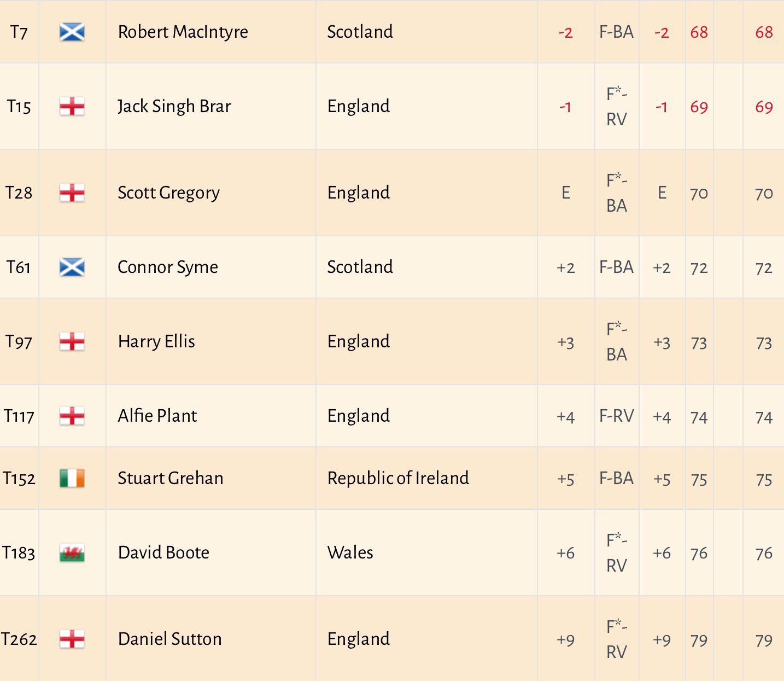
Task: Click David Boote's F*-RV status cell
Action: click(x=616, y=553)
